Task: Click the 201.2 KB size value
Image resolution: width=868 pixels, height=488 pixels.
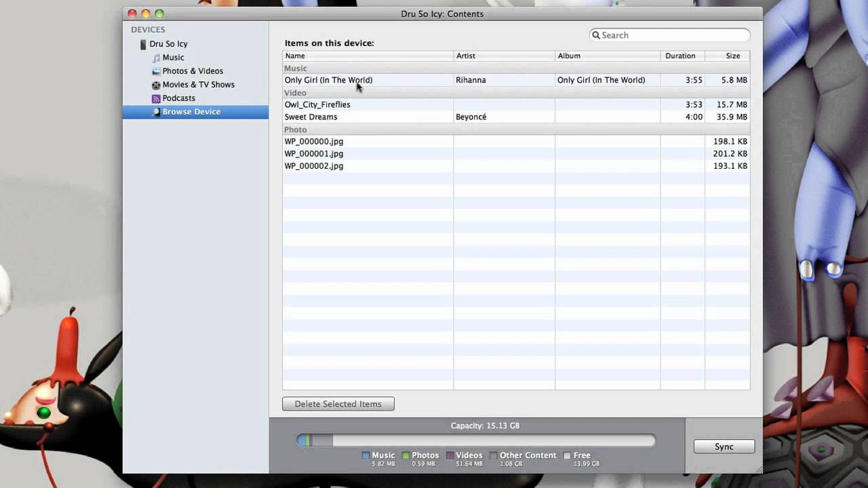Action: click(x=730, y=154)
